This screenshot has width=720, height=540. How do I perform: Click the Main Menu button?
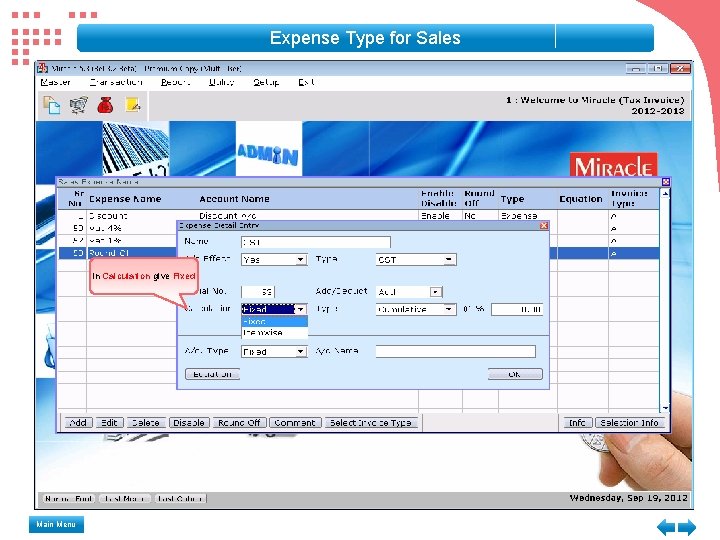(56, 524)
